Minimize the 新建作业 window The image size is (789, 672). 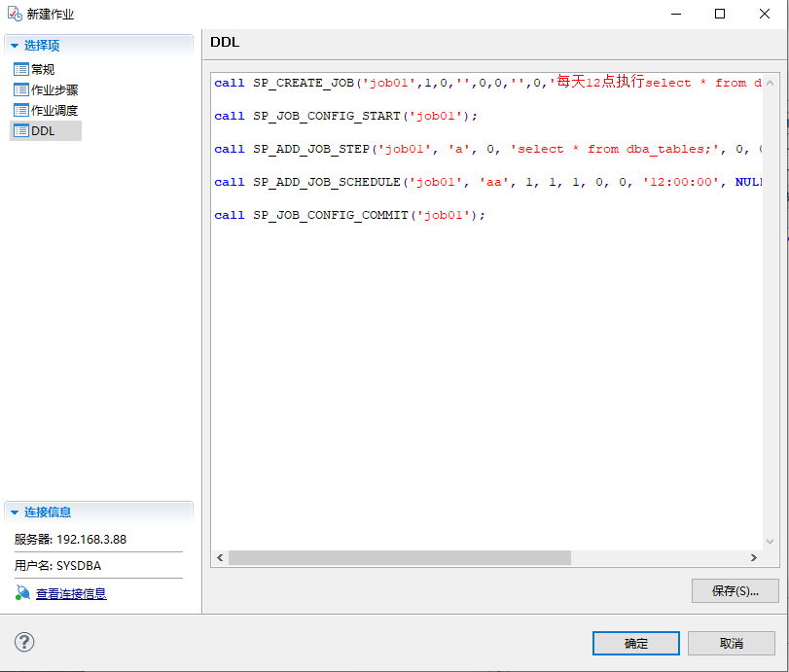point(676,14)
